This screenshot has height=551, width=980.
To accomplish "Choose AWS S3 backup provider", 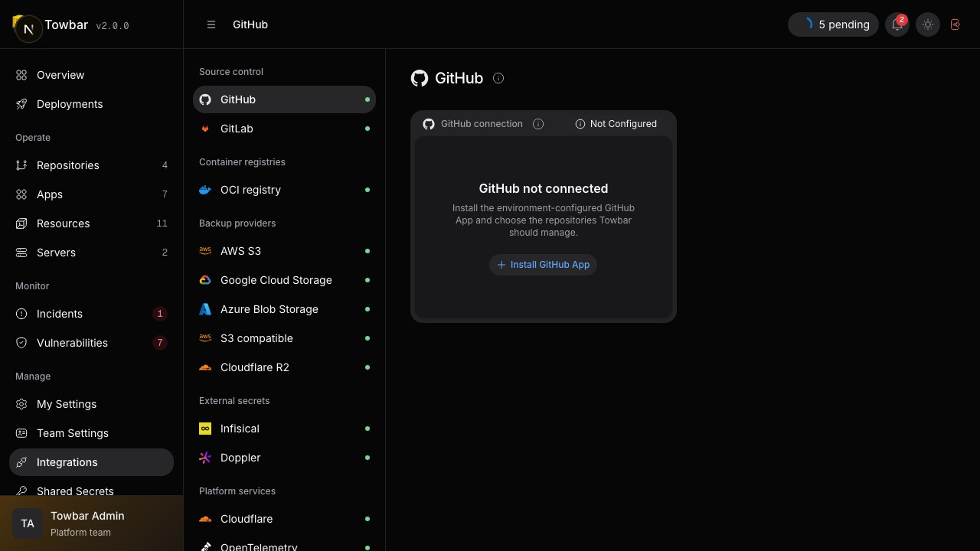I will [x=284, y=251].
